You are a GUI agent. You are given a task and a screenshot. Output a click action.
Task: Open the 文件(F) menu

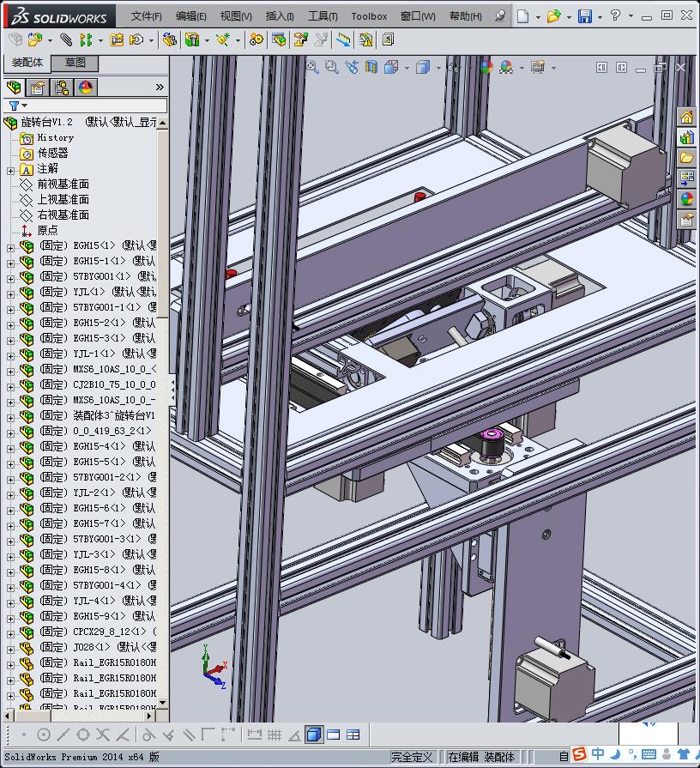click(x=147, y=16)
